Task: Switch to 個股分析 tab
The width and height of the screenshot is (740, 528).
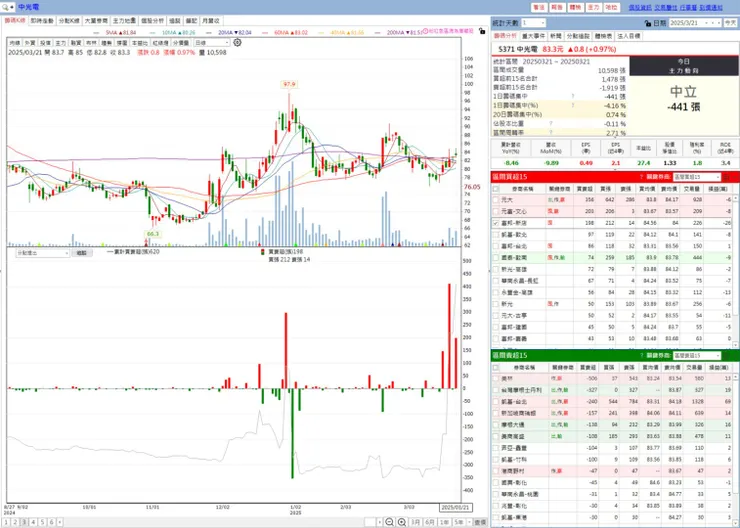Action: point(152,21)
